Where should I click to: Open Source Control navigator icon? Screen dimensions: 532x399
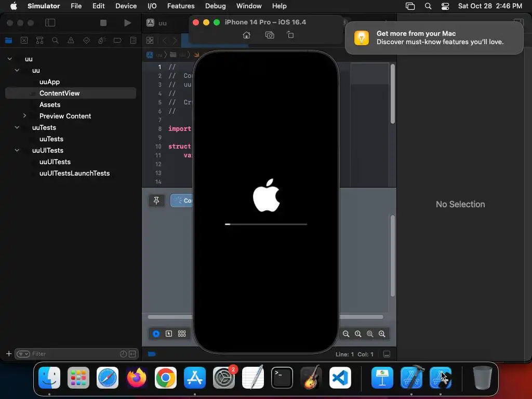pyautogui.click(x=24, y=41)
